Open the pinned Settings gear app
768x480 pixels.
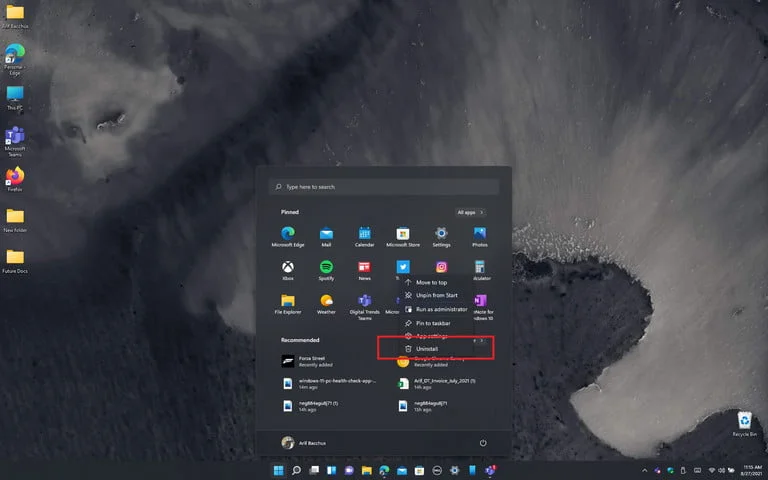tap(441, 237)
